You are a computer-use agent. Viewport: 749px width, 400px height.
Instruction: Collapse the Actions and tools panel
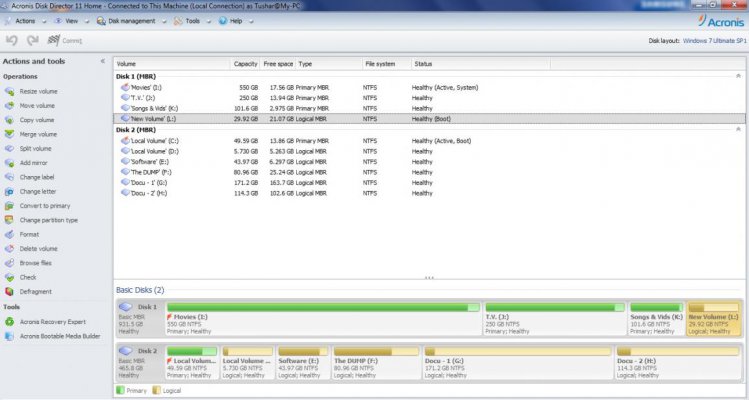(x=103, y=61)
